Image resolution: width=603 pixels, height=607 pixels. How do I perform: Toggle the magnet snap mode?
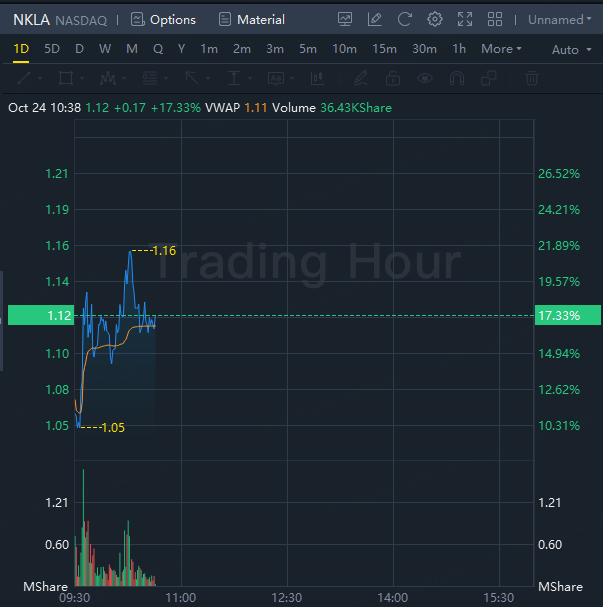click(457, 78)
